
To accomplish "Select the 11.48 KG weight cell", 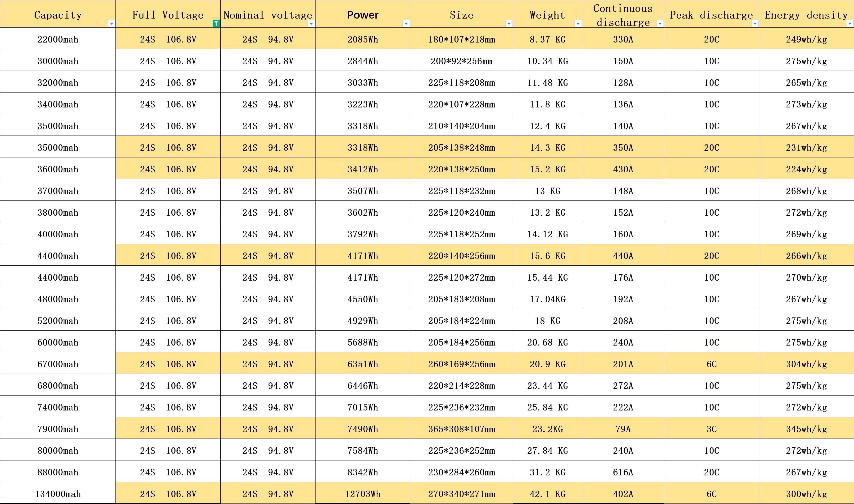I will (548, 82).
